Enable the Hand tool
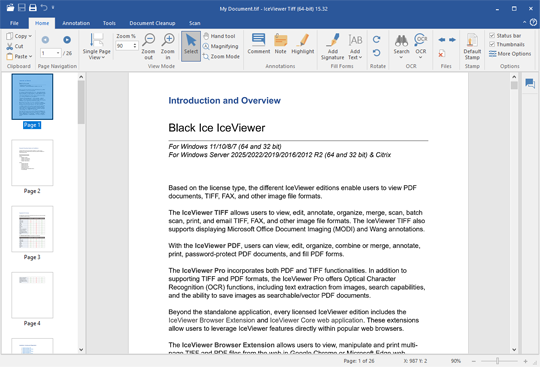 coord(219,36)
